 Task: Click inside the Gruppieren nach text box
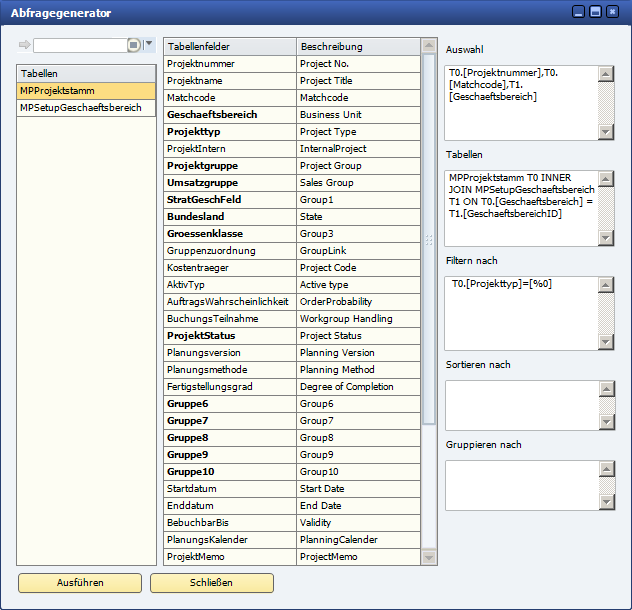click(x=521, y=484)
